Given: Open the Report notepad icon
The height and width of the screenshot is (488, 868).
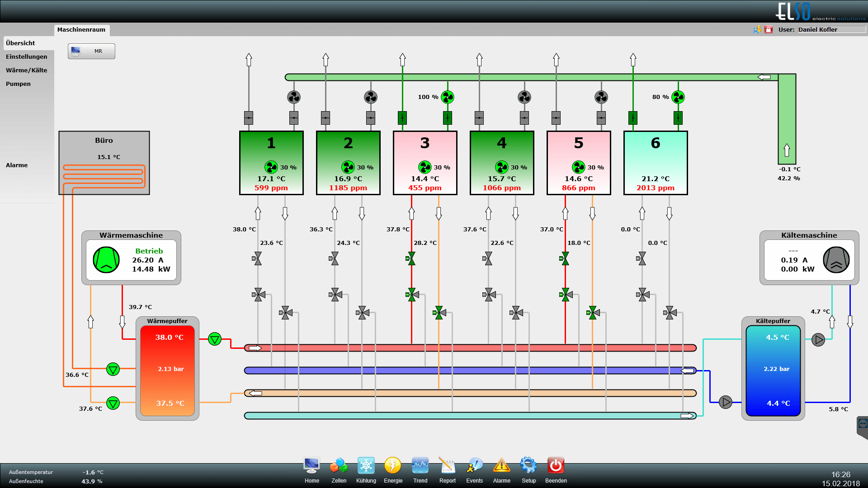Looking at the screenshot, I should pyautogui.click(x=447, y=466).
